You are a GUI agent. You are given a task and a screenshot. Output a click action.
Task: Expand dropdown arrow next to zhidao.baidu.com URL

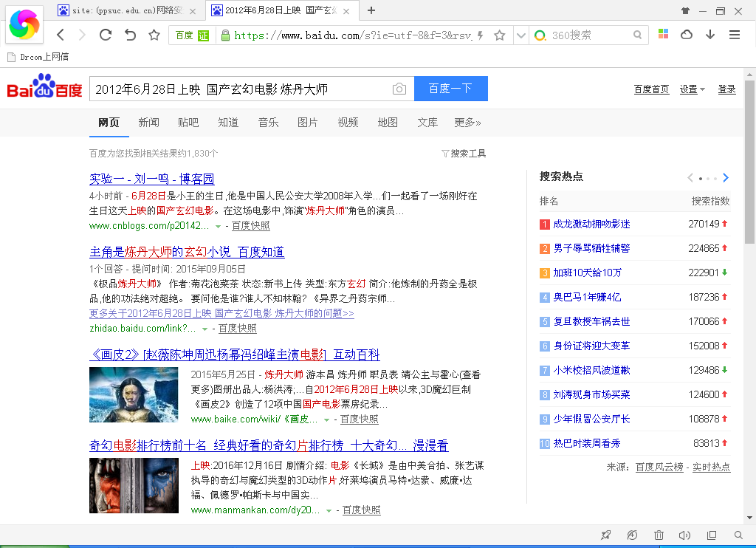click(205, 329)
